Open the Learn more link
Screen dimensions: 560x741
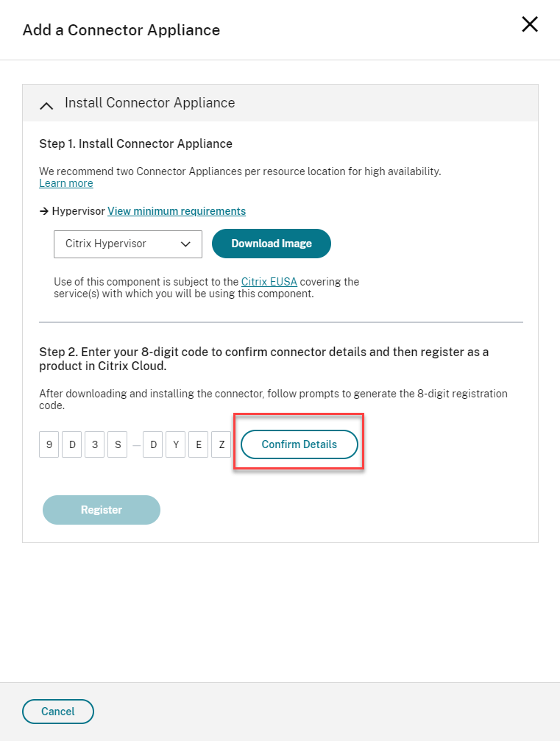pyautogui.click(x=66, y=183)
